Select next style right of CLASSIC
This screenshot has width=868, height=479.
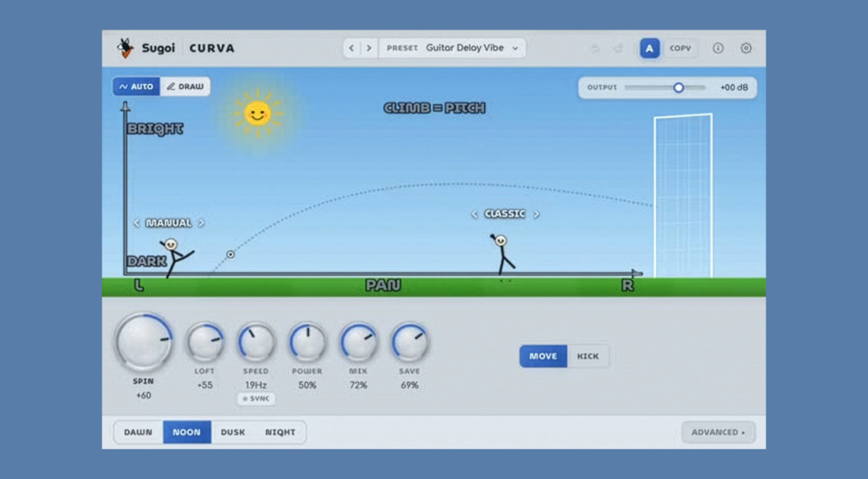(x=536, y=214)
